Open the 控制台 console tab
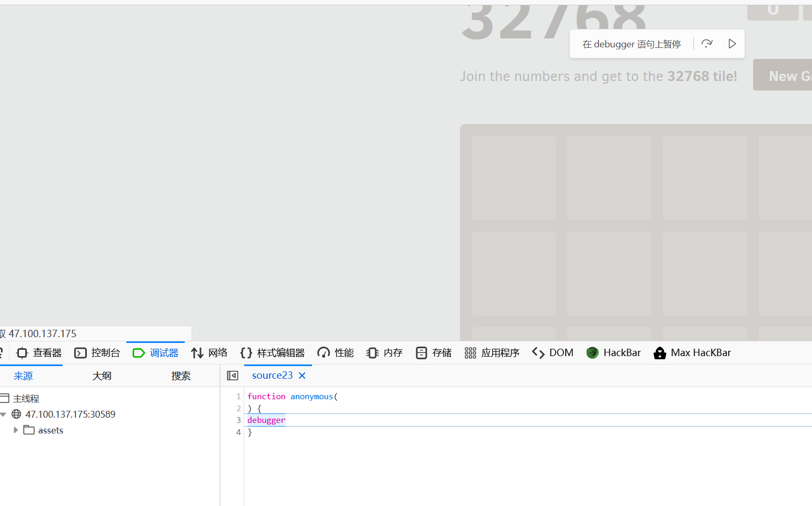 (97, 353)
